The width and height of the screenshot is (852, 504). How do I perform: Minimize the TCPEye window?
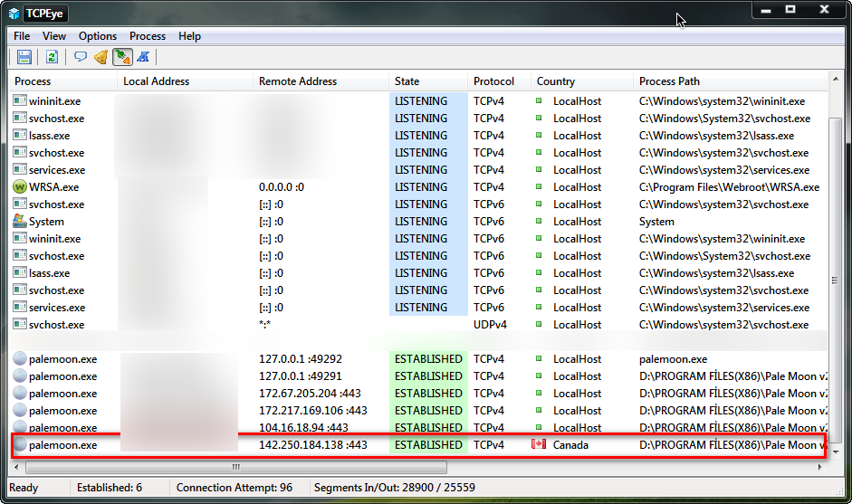(x=766, y=9)
